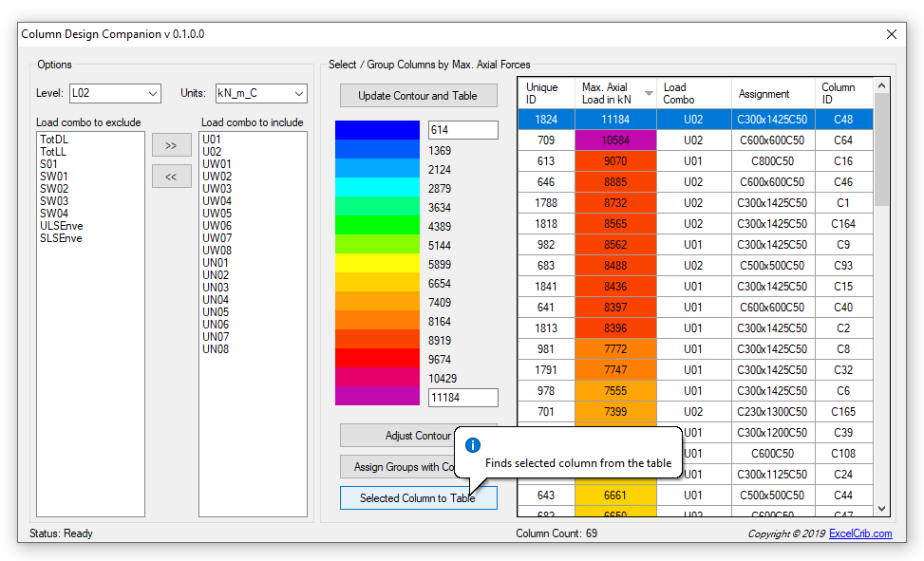Click the maximum contour value field 11184

[462, 398]
